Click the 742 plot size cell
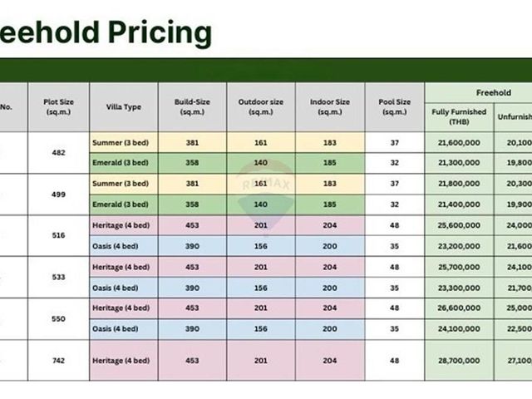The image size is (532, 399). click(x=58, y=360)
